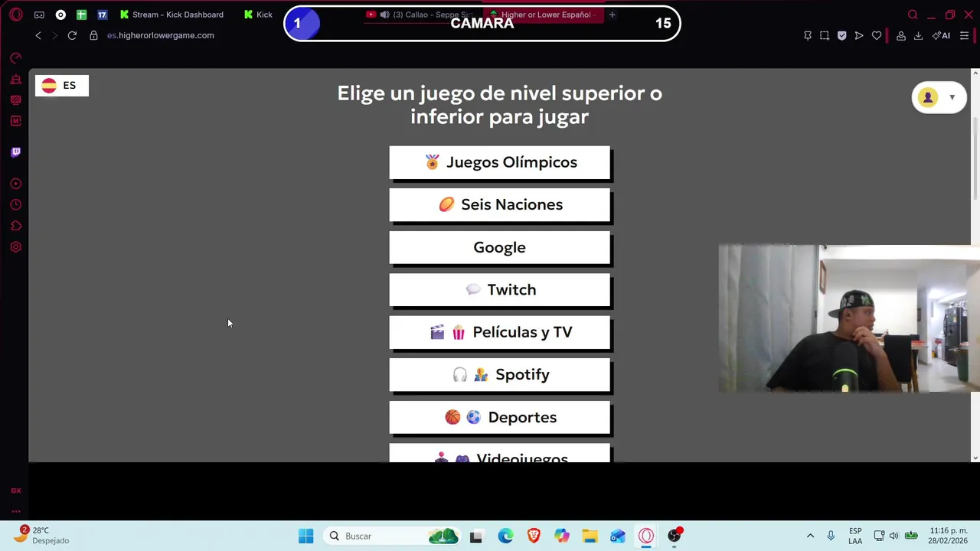Image resolution: width=980 pixels, height=551 pixels.
Task: Bookmark this page with the heart icon
Action: 877,35
